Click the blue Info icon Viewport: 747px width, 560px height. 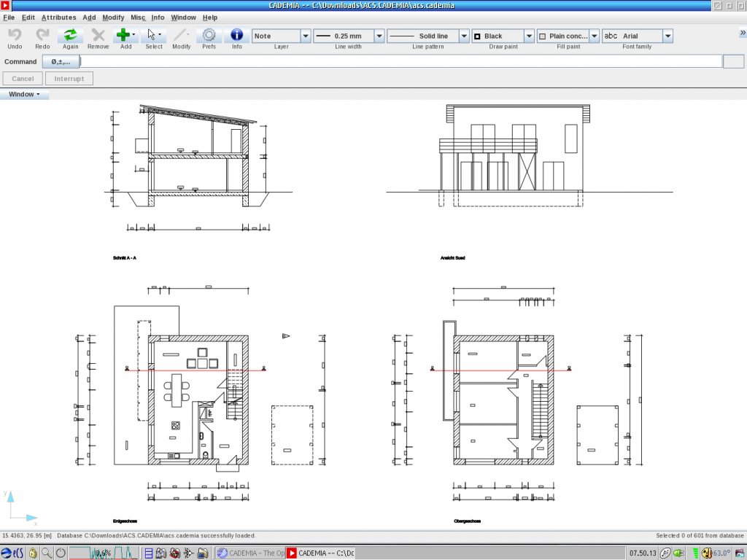[236, 35]
